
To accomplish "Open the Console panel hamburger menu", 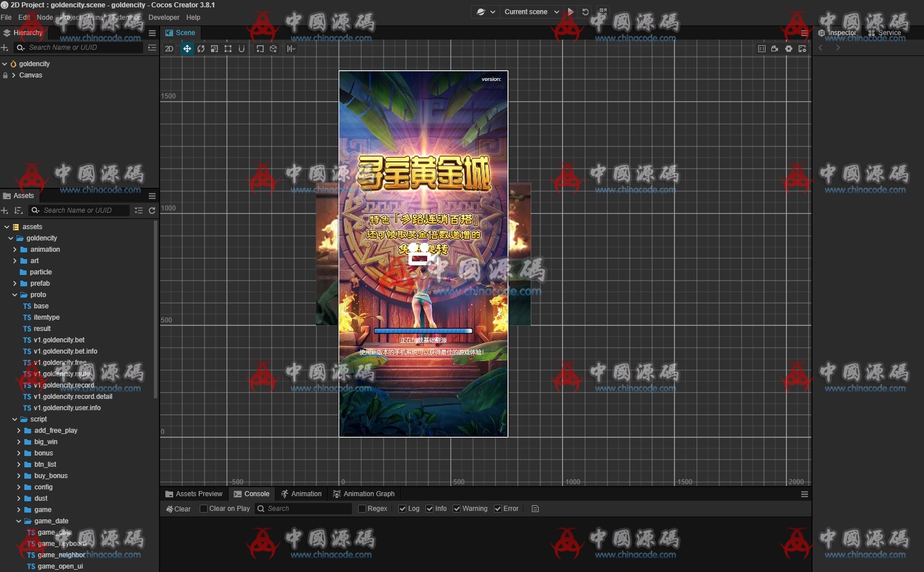I will pyautogui.click(x=805, y=494).
